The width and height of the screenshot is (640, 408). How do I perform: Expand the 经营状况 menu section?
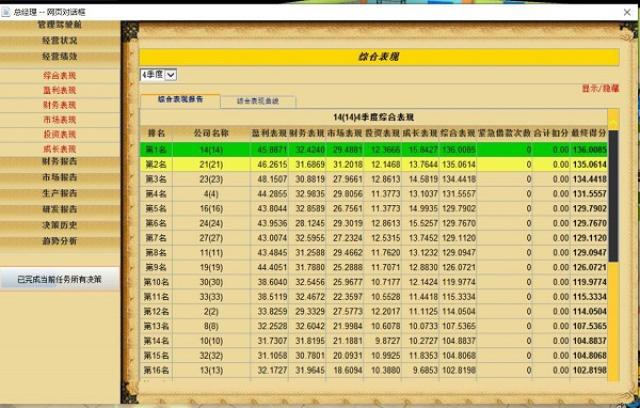tap(59, 41)
